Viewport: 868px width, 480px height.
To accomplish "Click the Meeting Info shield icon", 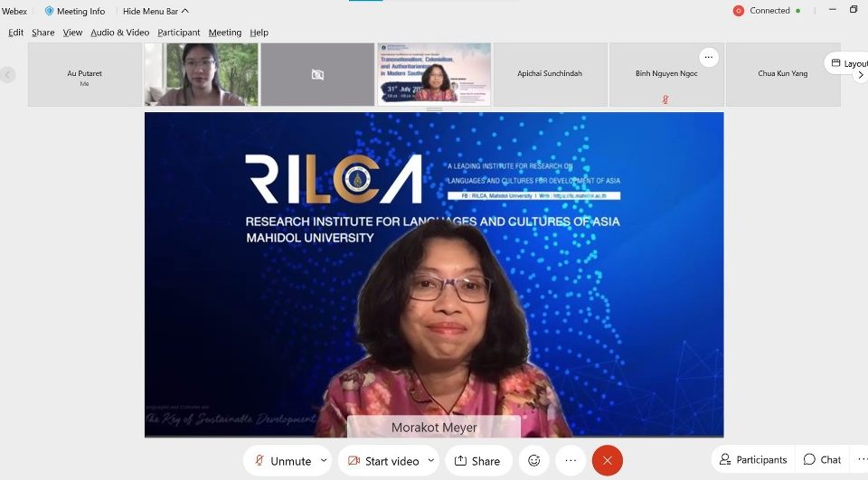I will click(49, 11).
